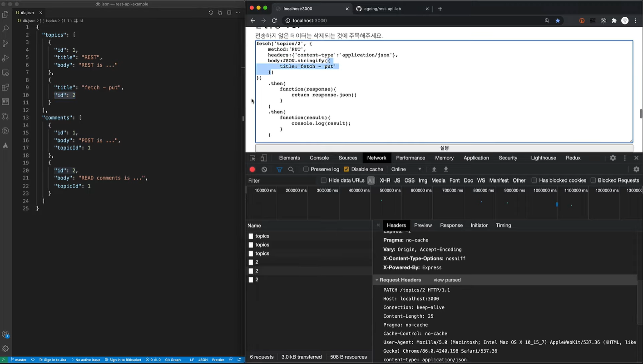Import a HAR file with the upload arrow
The image size is (643, 364).
click(434, 169)
